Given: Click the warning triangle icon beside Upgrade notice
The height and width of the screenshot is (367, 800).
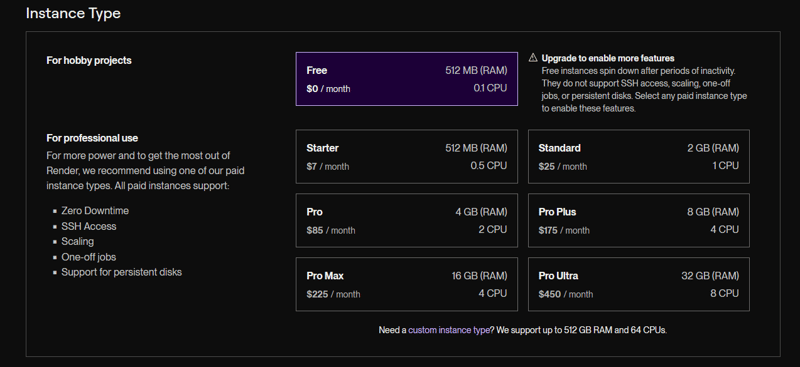Looking at the screenshot, I should pos(533,58).
